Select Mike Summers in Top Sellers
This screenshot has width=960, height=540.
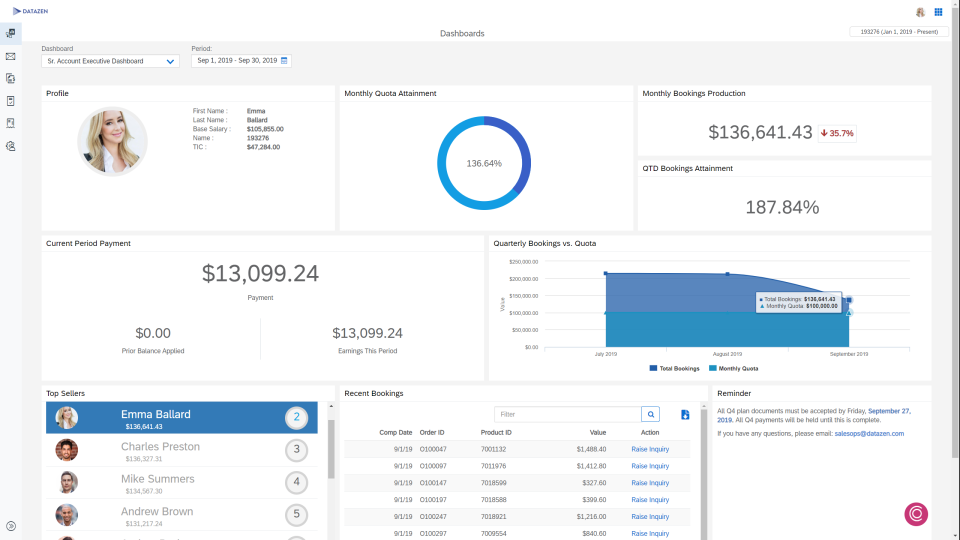tap(182, 482)
